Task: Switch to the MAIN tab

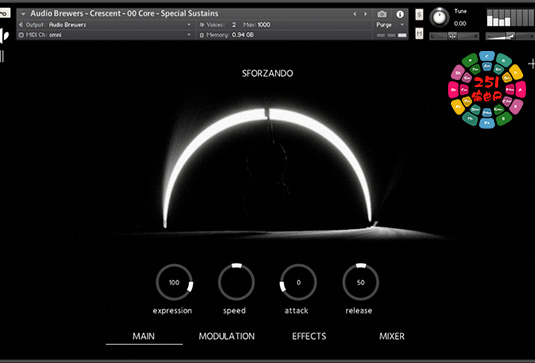Action: pos(144,336)
